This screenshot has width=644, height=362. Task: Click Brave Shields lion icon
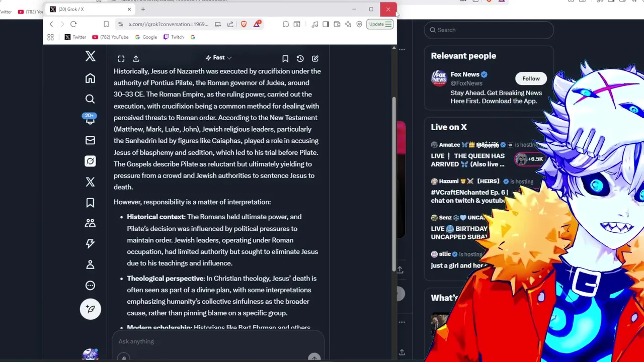click(244, 24)
